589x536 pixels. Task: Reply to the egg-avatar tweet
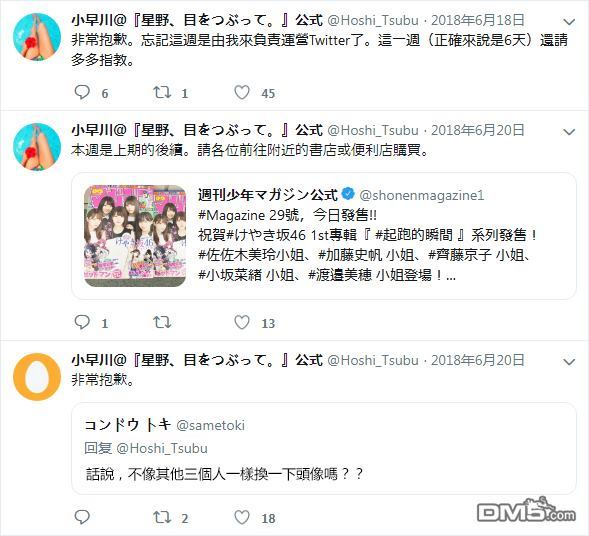[82, 517]
